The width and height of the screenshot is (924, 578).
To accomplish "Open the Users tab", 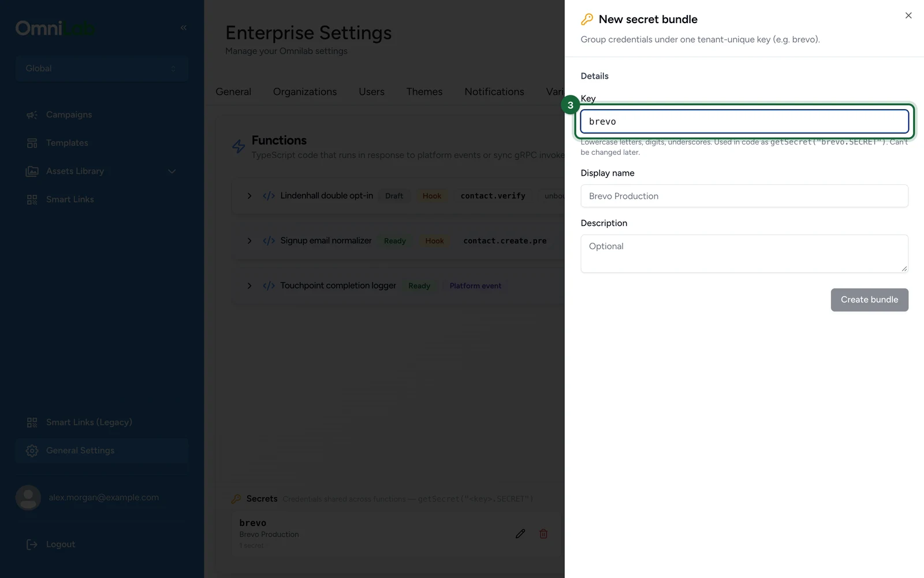I will point(371,92).
